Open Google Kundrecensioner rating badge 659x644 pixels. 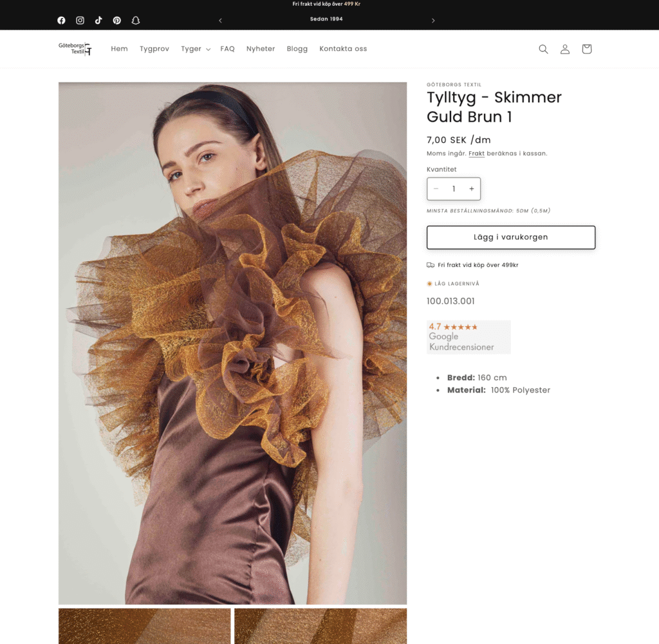469,337
